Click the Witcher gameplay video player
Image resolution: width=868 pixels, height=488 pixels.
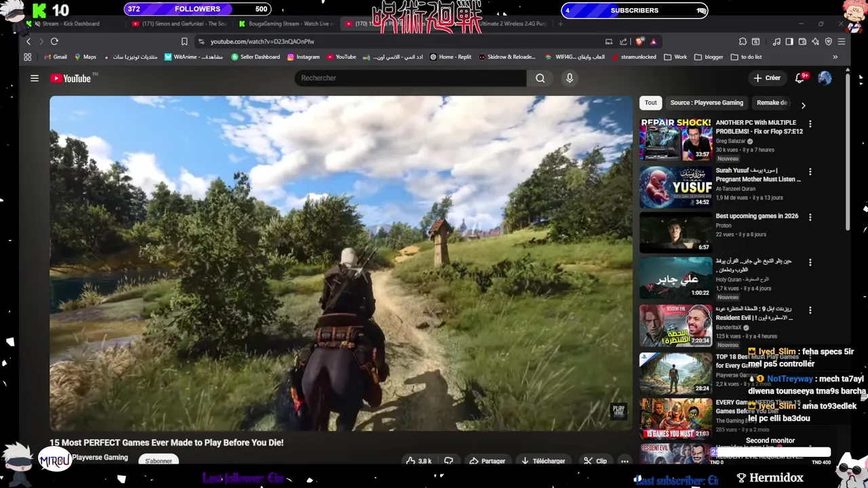(341, 263)
